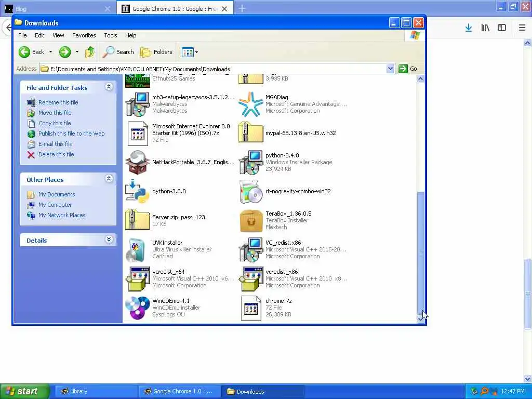Screen dimensions: 532x399
Task: Click Move this file
Action: pos(55,113)
